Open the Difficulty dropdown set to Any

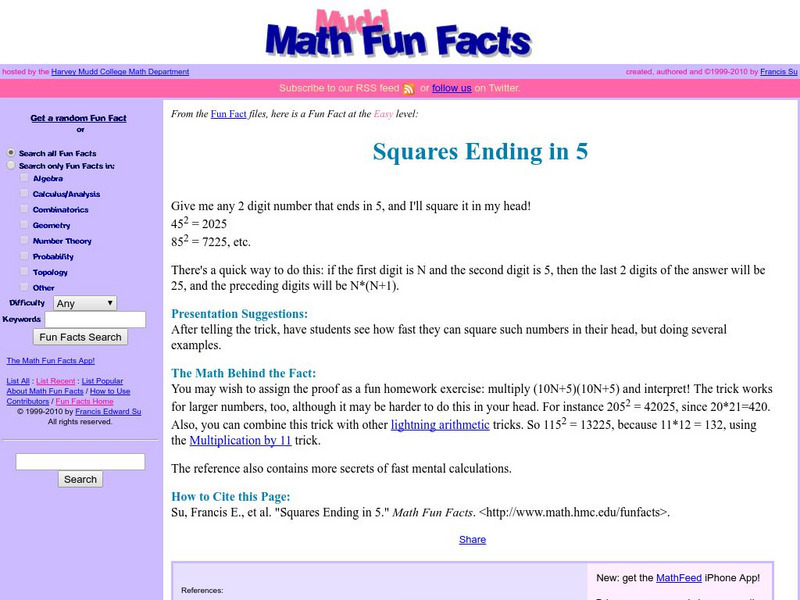click(x=85, y=303)
